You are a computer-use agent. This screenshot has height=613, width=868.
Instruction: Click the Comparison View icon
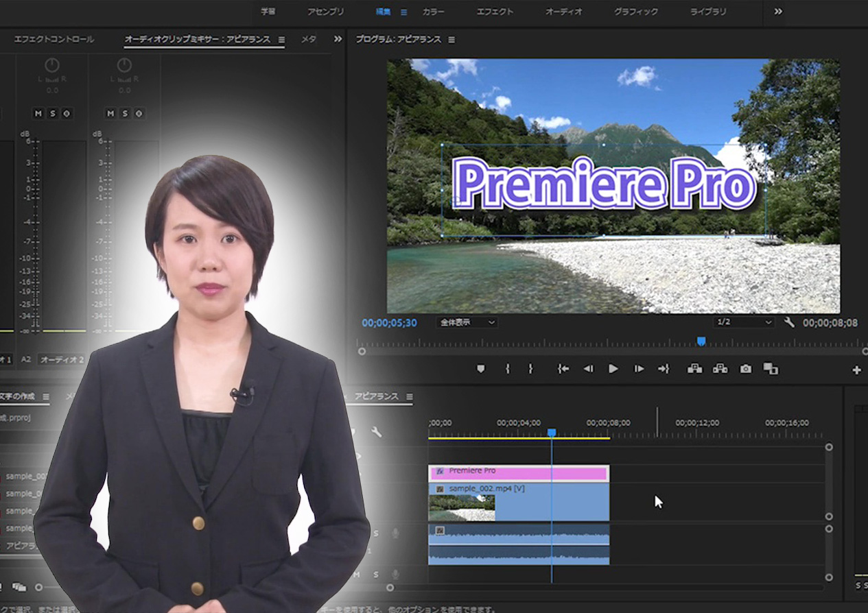click(771, 369)
